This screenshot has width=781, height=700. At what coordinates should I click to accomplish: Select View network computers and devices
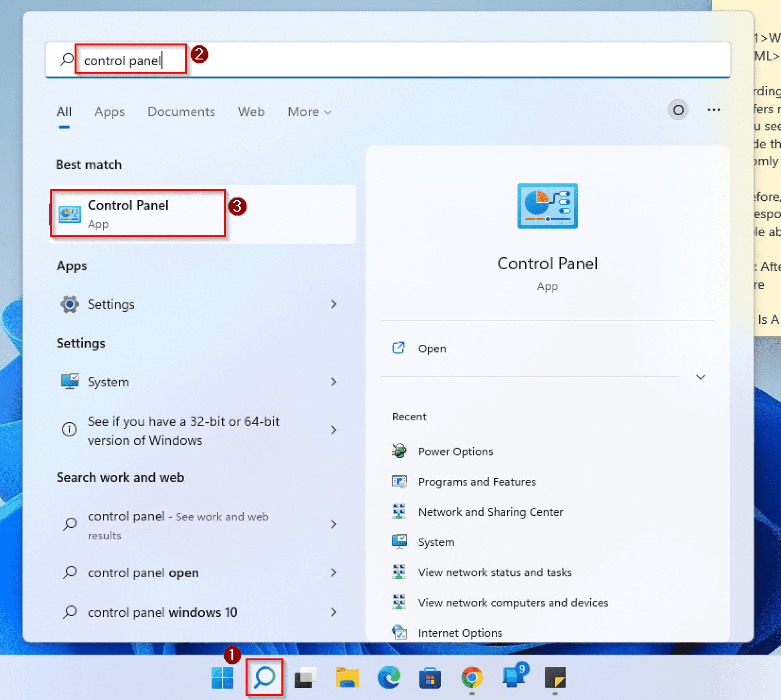pyautogui.click(x=513, y=602)
